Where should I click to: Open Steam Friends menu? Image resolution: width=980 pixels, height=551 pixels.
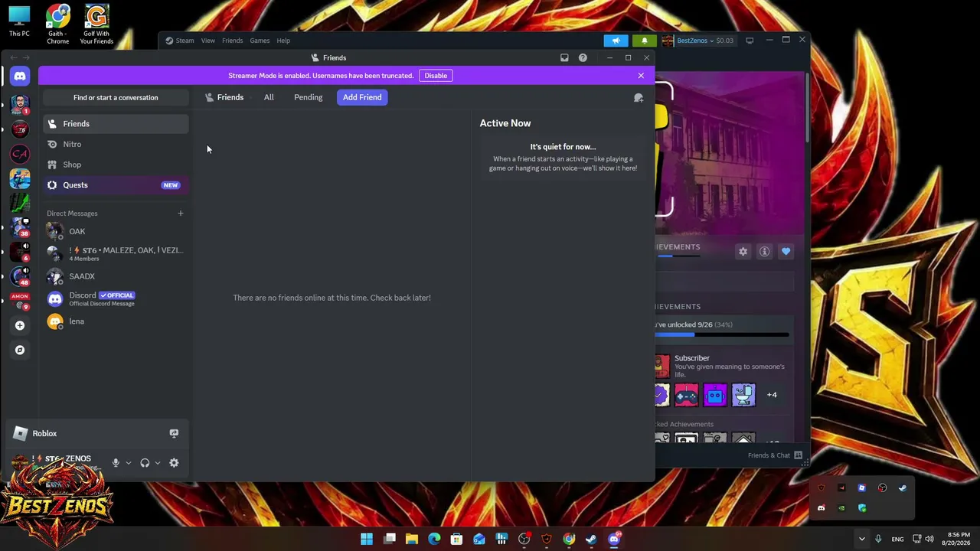point(232,41)
